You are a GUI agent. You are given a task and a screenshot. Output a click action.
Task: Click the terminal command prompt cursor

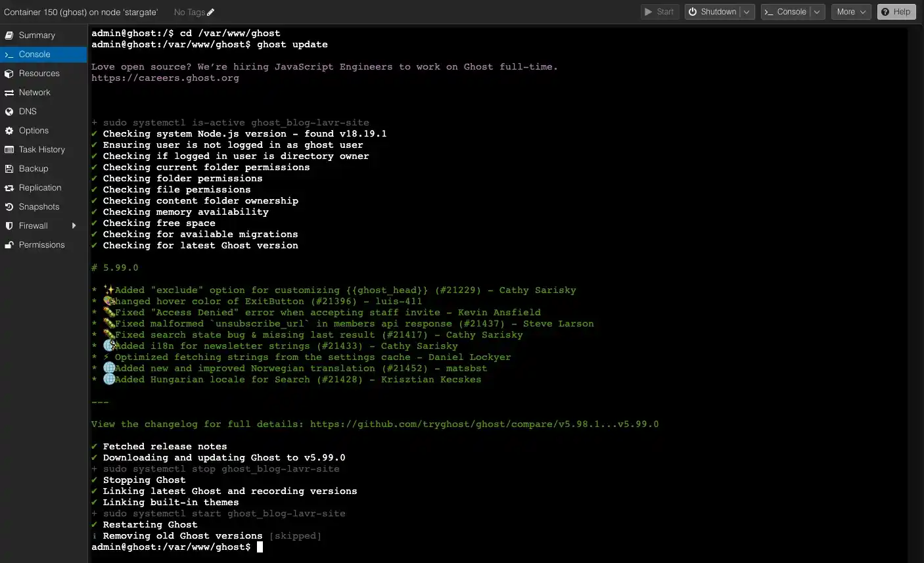point(260,547)
